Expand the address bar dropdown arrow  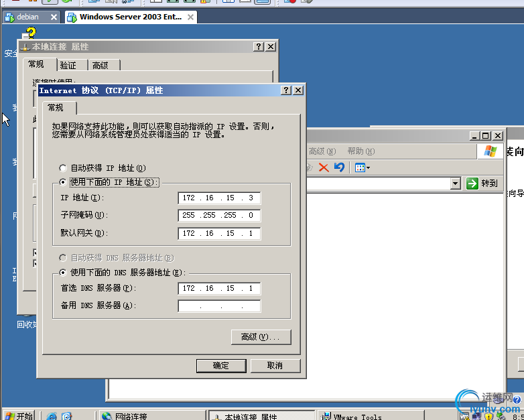click(456, 184)
